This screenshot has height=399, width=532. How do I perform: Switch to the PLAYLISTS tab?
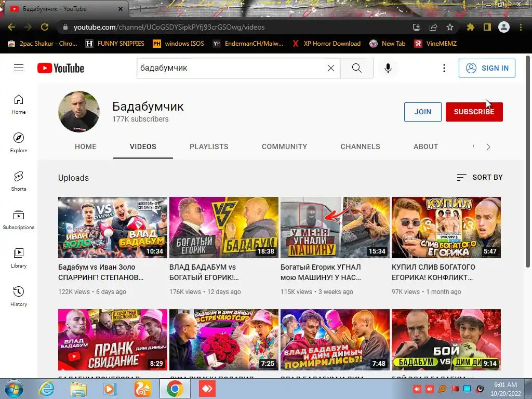(209, 147)
